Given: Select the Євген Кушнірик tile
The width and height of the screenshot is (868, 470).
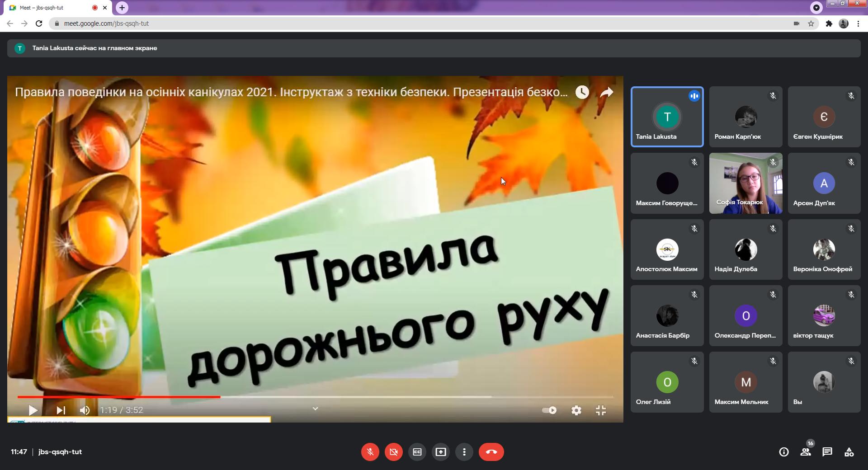Looking at the screenshot, I should coord(824,117).
